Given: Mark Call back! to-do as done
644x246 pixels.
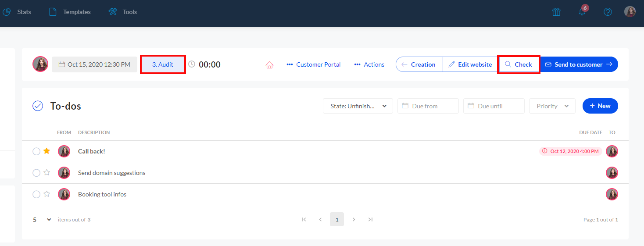Looking at the screenshot, I should point(36,151).
